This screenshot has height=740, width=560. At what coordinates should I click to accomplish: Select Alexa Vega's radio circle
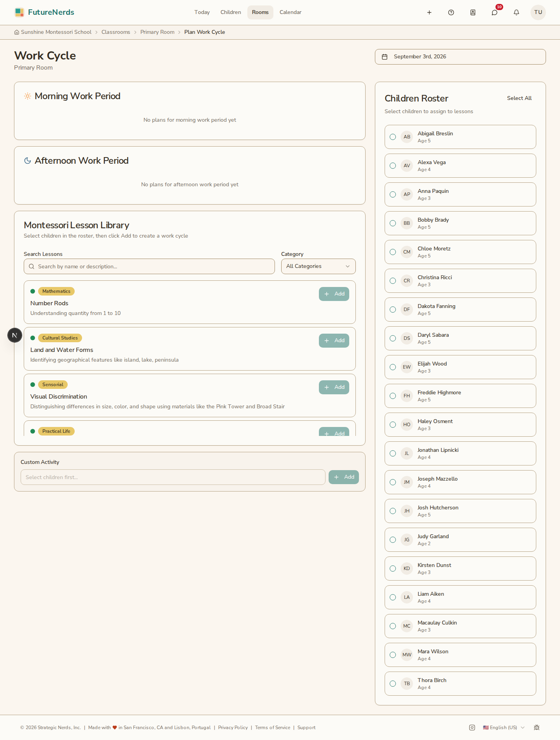tap(393, 166)
